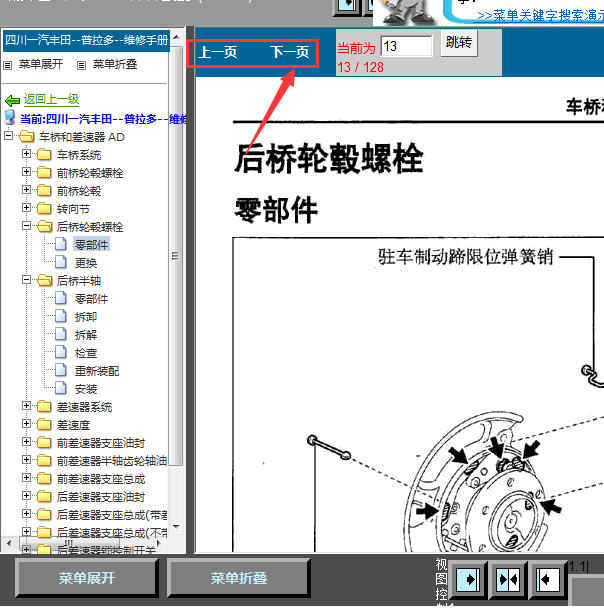The width and height of the screenshot is (604, 611).
Task: Open the 菜单关键字搜索演示 link
Action: tap(540, 16)
